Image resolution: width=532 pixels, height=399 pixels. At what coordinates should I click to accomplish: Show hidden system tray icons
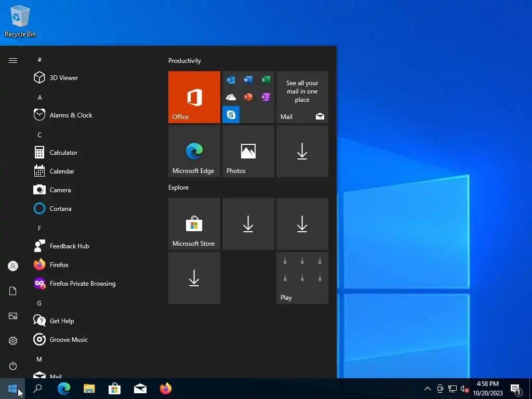point(428,389)
